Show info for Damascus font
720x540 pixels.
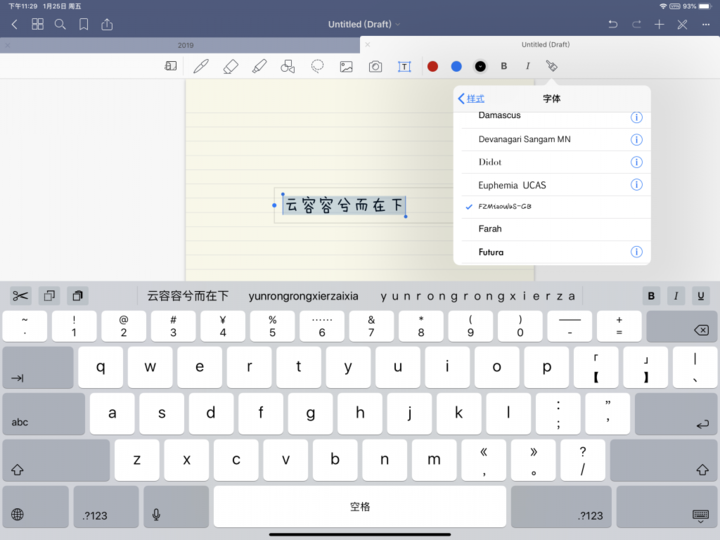(x=636, y=117)
